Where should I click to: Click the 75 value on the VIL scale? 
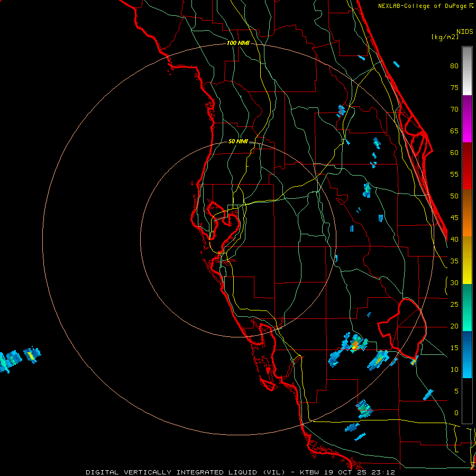click(454, 88)
